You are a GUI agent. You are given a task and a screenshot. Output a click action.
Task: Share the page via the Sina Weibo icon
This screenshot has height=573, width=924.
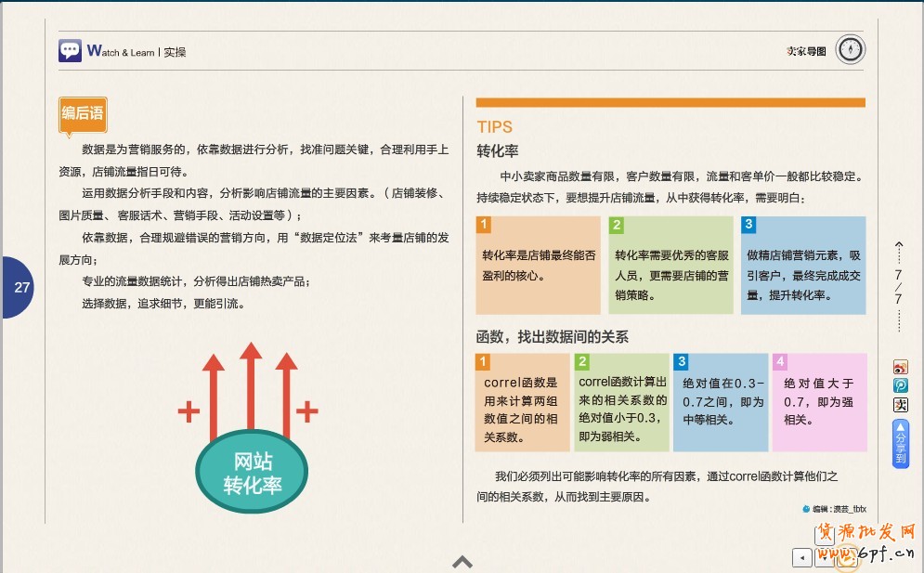pos(900,367)
